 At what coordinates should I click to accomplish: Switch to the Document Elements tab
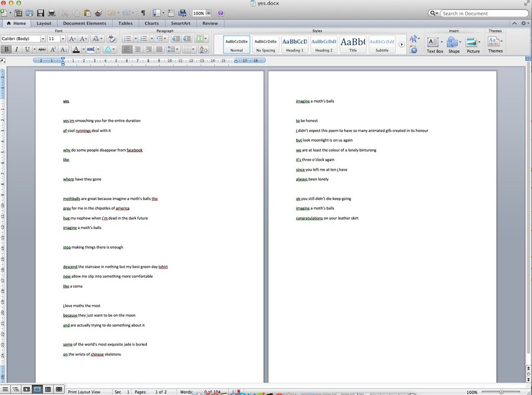coord(85,24)
